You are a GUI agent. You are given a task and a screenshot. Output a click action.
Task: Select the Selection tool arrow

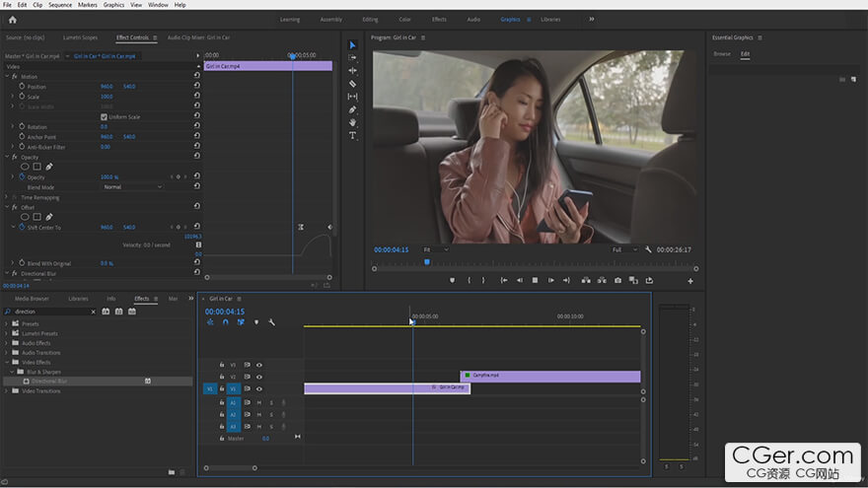click(x=353, y=44)
